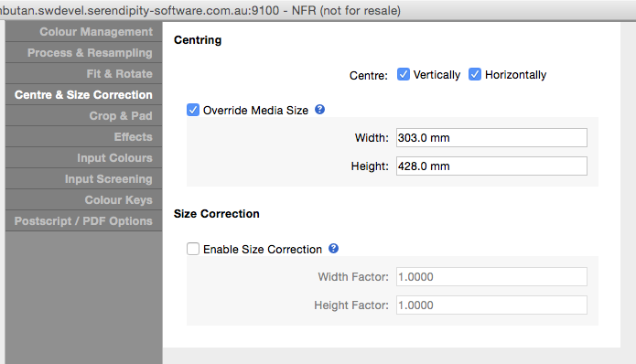636x364 pixels.
Task: Toggle the Horizontally centre checkbox
Action: (475, 75)
